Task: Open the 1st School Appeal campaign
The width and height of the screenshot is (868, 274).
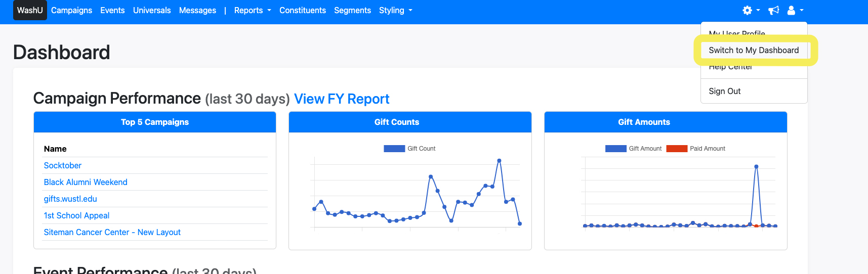Action: [76, 215]
